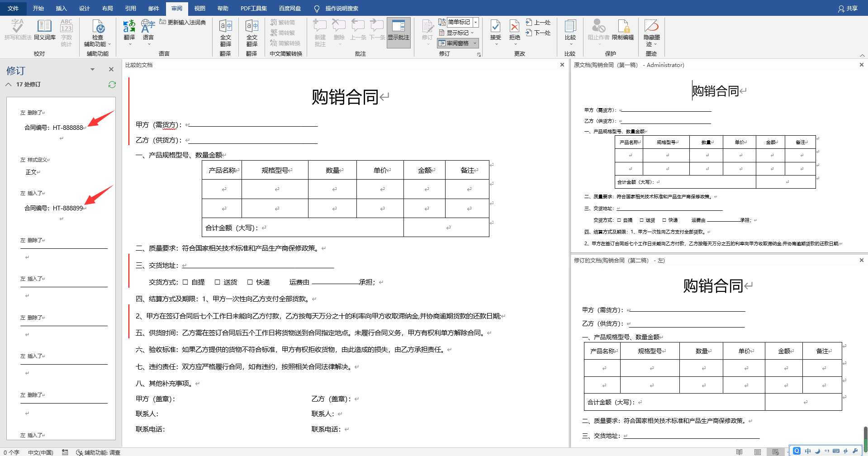The width and height of the screenshot is (868, 456).
Task: Switch to the 开始 home tab
Action: click(38, 9)
